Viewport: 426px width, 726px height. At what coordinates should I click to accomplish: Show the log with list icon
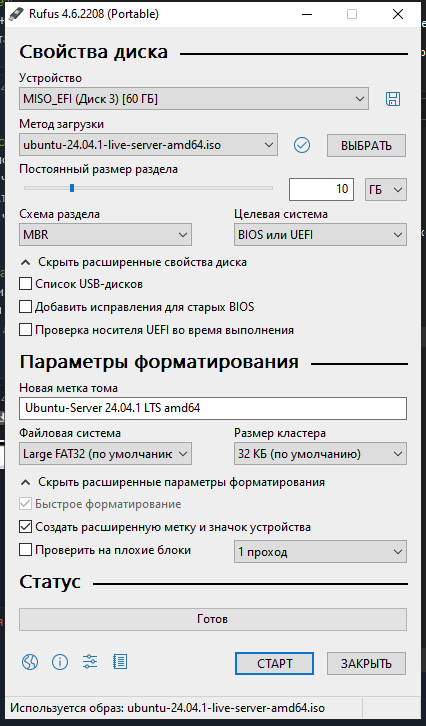pos(120,662)
